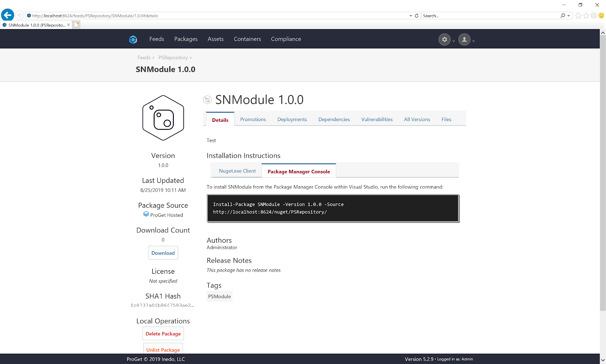Click the scrollbar down arrow

603,359
